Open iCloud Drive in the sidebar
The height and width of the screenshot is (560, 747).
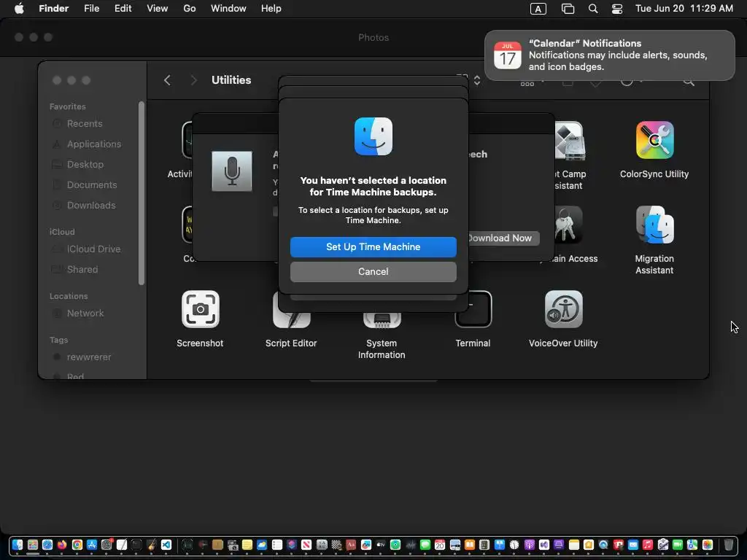(x=93, y=249)
